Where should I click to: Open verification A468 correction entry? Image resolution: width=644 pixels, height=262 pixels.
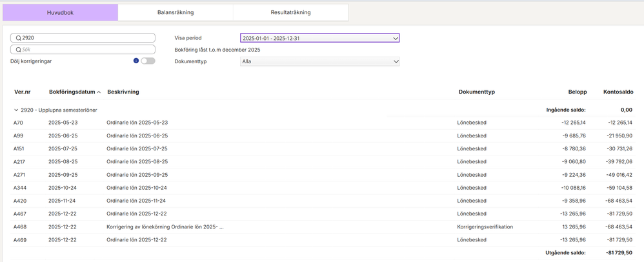point(19,227)
